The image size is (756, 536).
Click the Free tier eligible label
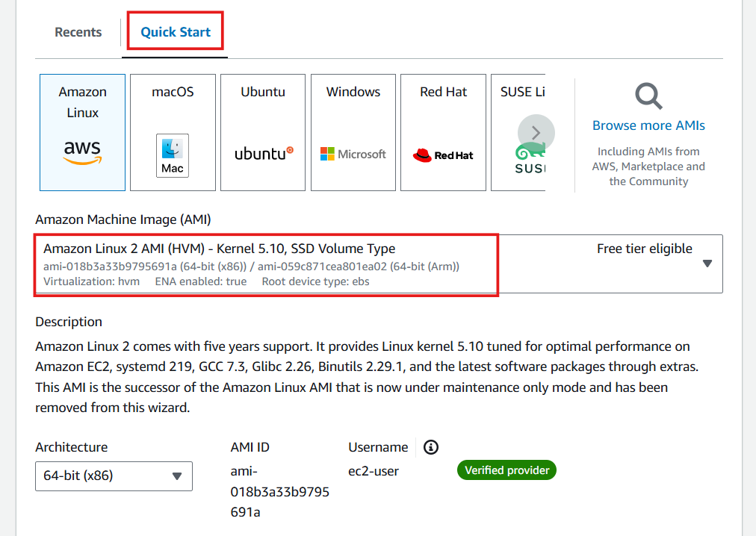tap(645, 249)
